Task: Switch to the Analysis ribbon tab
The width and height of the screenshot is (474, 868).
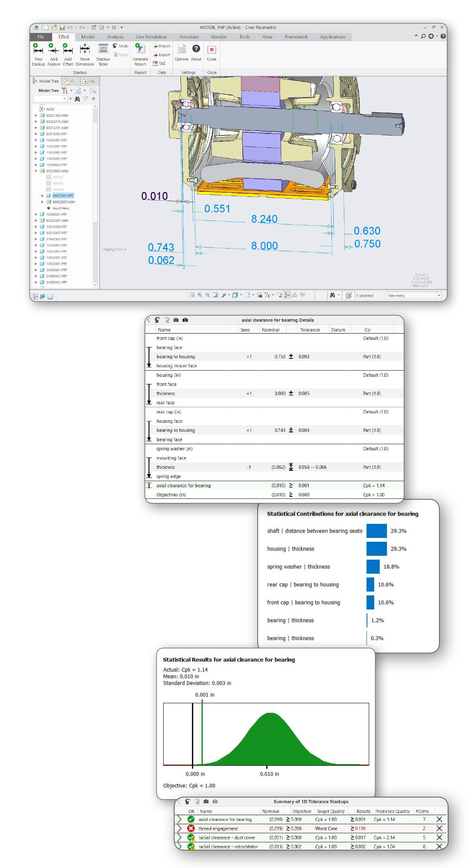Action: click(x=115, y=37)
